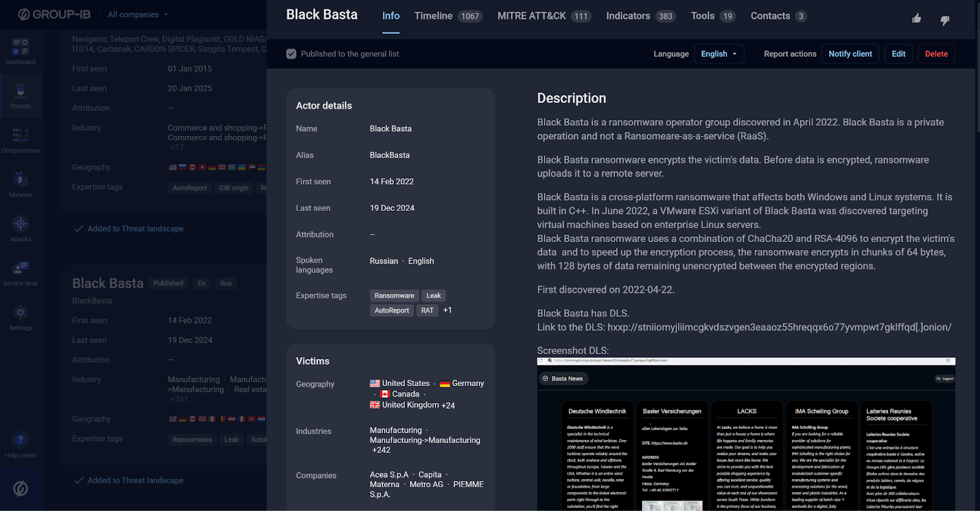Click the bottom Group-IB profile icon
Screen dimensions: 980x511
(21, 488)
